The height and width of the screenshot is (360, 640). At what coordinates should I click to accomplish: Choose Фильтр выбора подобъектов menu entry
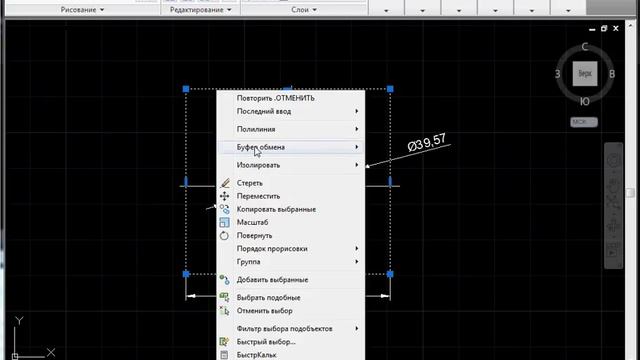(x=291, y=329)
